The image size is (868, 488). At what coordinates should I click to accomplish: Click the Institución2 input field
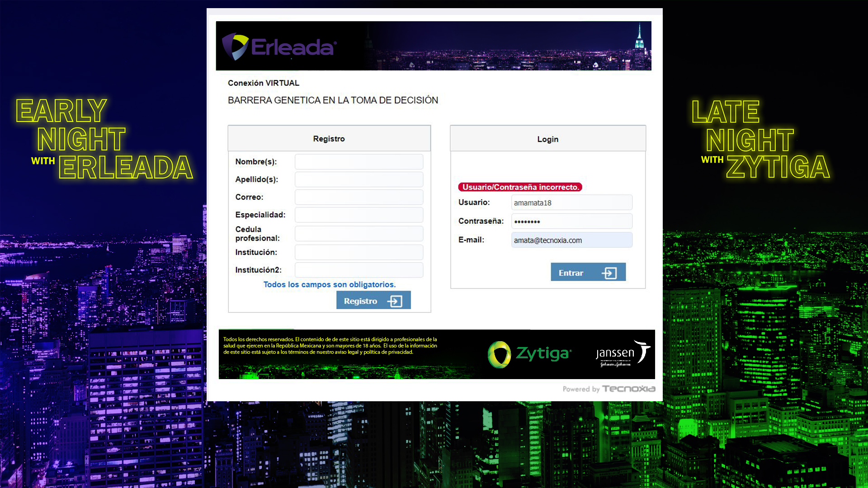pyautogui.click(x=359, y=270)
